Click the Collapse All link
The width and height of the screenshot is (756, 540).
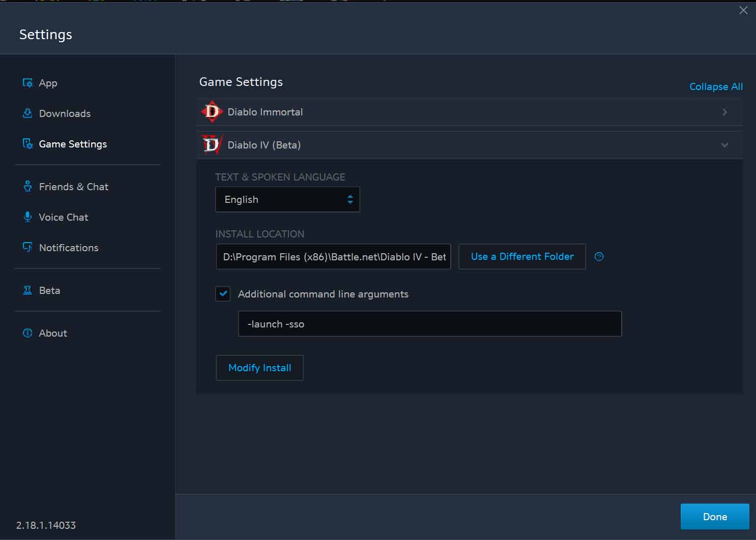point(716,86)
